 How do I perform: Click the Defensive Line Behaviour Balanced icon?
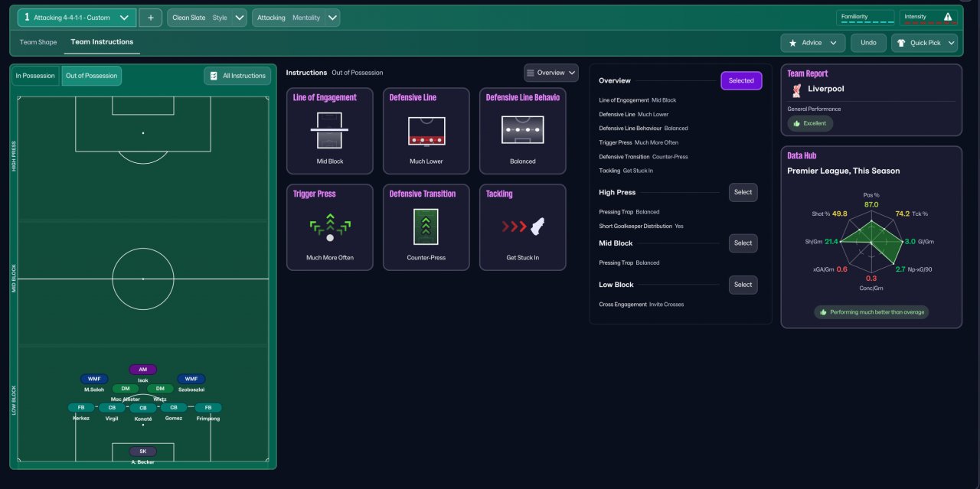[x=523, y=130]
